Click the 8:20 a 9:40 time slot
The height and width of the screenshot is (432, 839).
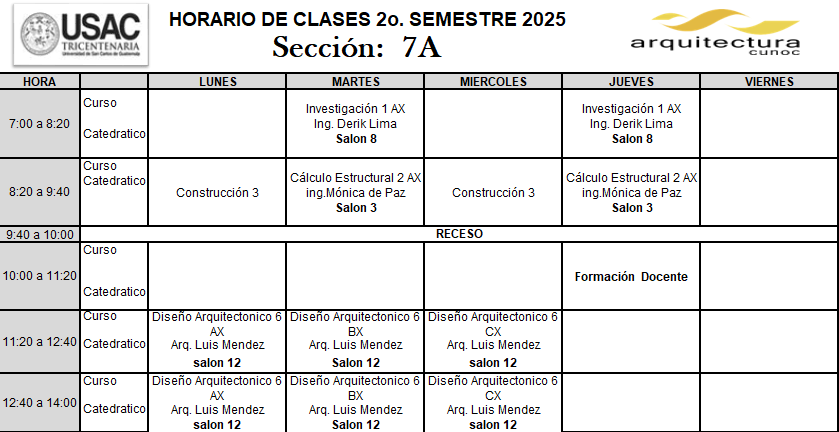coord(40,192)
